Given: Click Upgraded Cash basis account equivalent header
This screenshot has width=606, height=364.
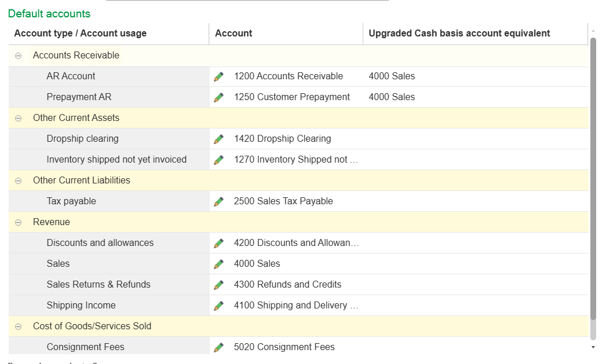Looking at the screenshot, I should click(x=459, y=34).
